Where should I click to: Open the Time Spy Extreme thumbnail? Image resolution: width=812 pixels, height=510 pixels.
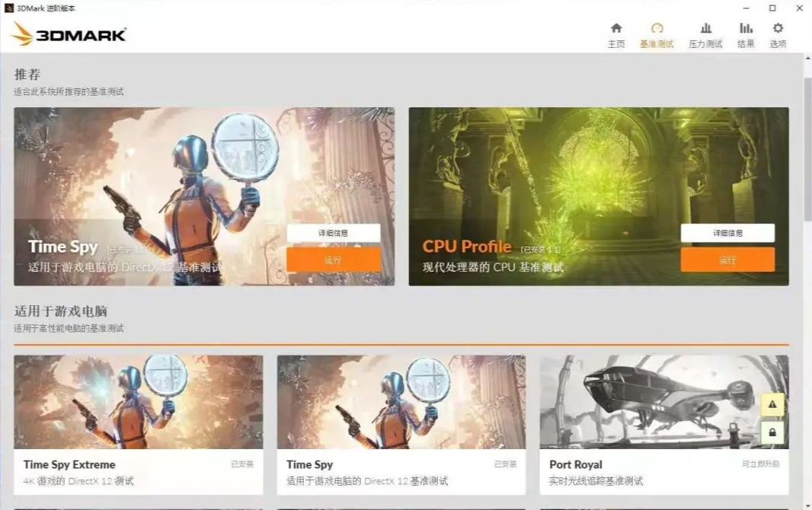(139, 401)
